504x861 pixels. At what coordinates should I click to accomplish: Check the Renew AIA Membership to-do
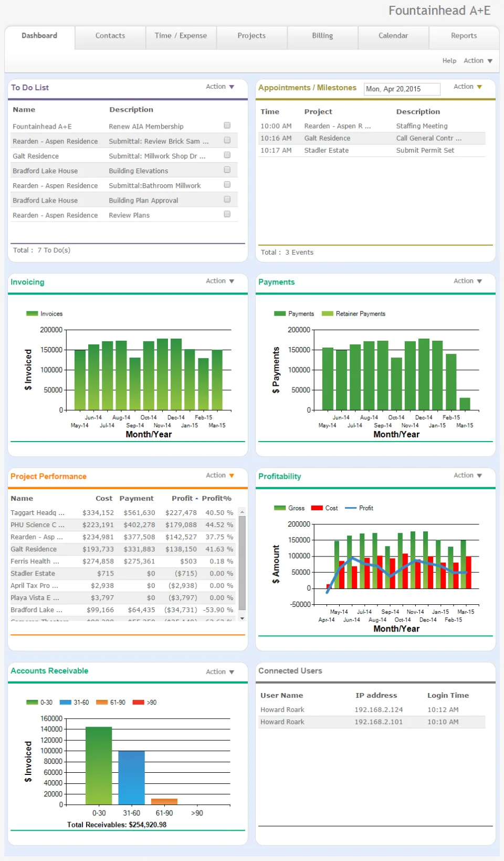(x=227, y=125)
